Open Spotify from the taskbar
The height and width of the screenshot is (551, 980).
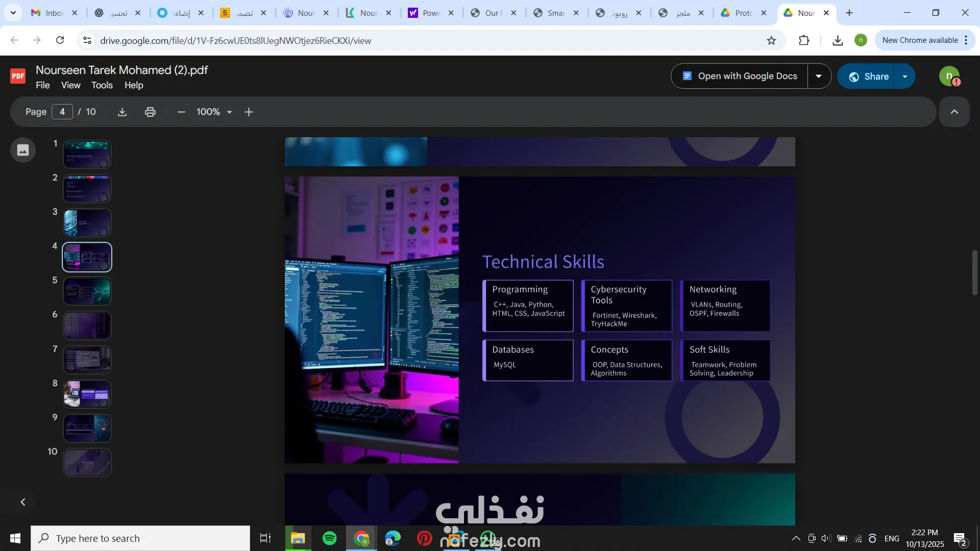(330, 538)
